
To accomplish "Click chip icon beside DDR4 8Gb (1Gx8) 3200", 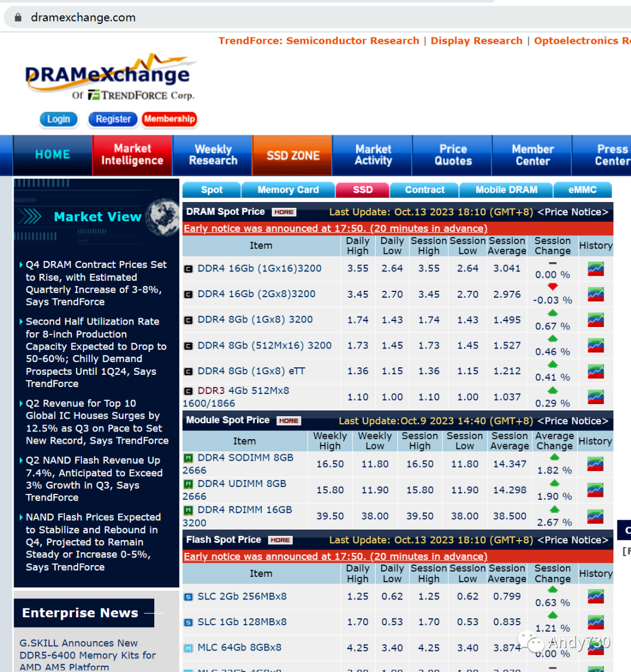I will 188,320.
